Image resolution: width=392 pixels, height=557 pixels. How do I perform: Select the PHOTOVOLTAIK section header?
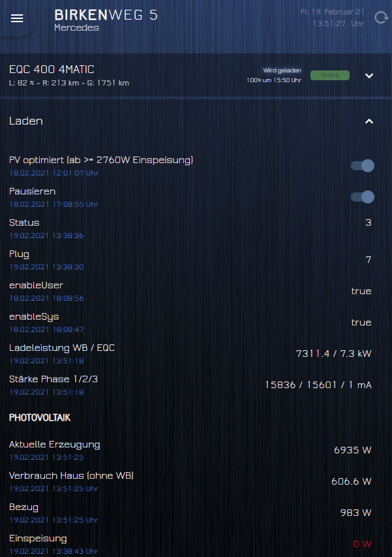pyautogui.click(x=40, y=417)
